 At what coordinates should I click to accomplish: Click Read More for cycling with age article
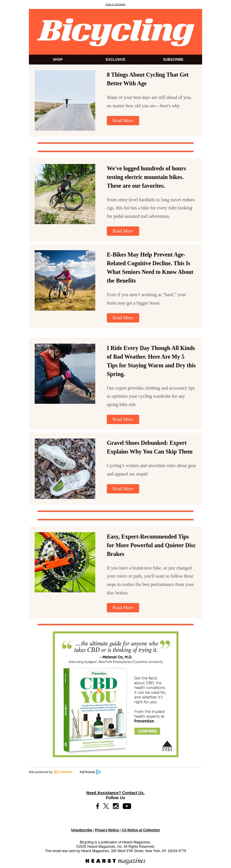point(123,121)
